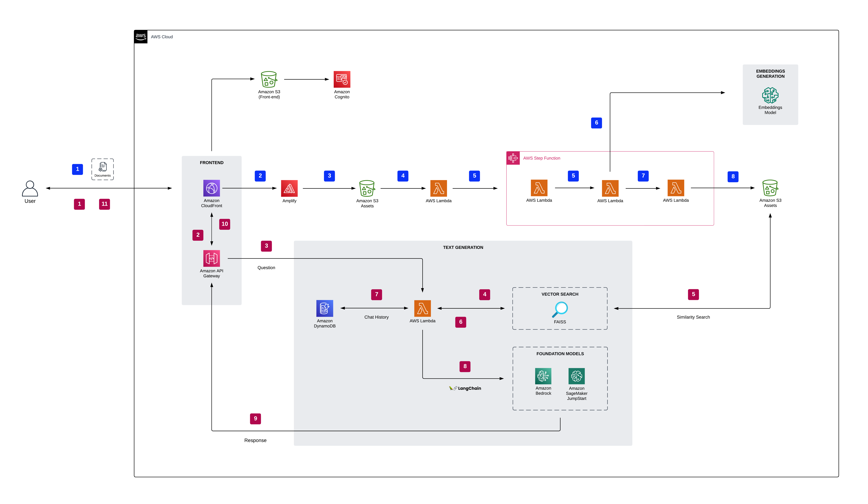Viewport: 868px width, 504px height.
Task: Click the red step 10 marker
Action: tap(225, 224)
